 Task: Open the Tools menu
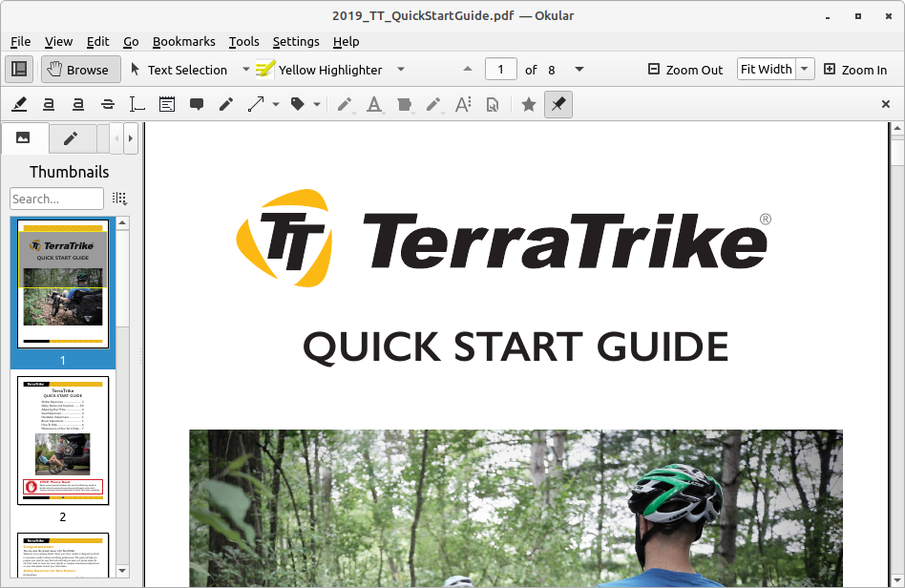click(244, 42)
